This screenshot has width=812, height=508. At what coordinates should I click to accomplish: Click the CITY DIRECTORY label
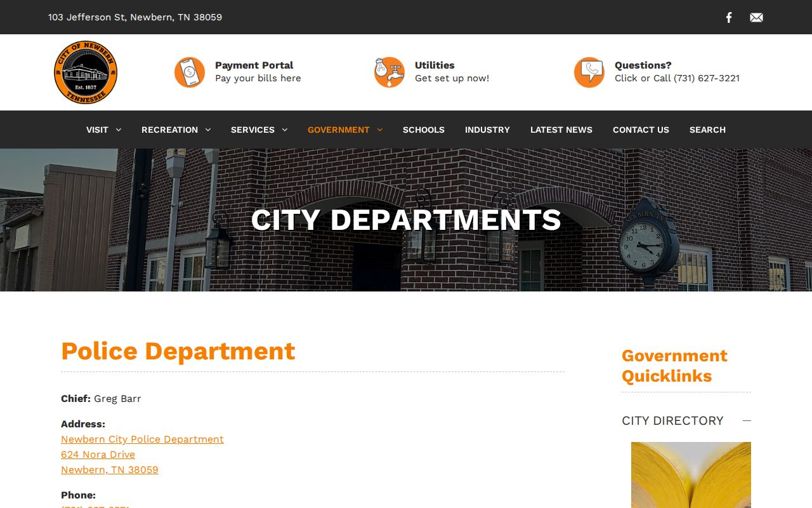pyautogui.click(x=672, y=420)
